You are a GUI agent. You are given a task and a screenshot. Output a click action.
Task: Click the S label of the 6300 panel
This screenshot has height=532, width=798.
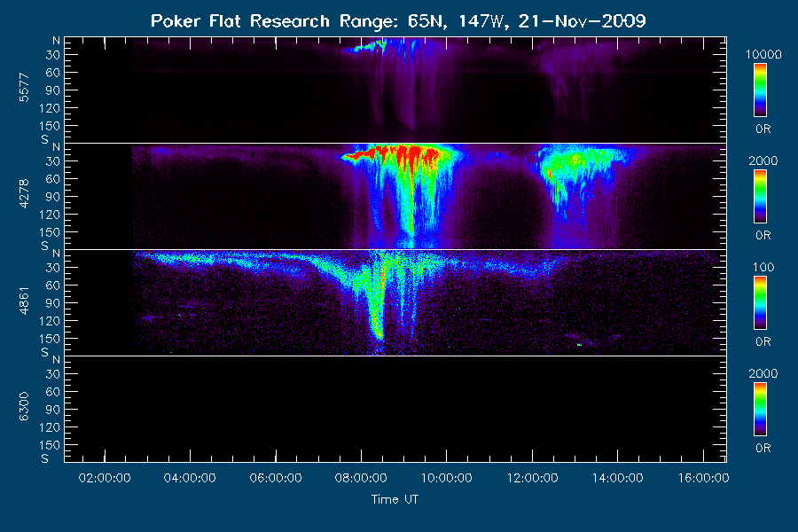45,458
